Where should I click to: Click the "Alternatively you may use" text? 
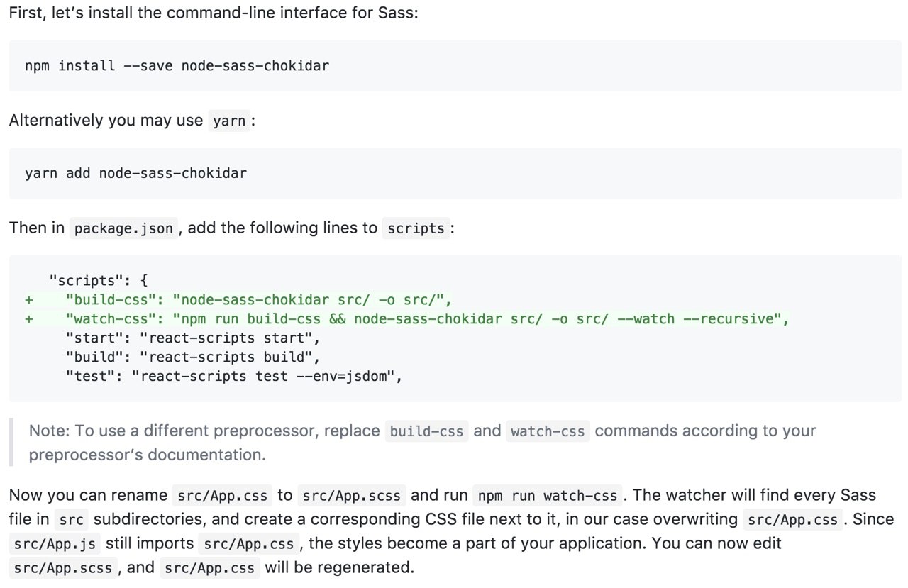point(106,121)
